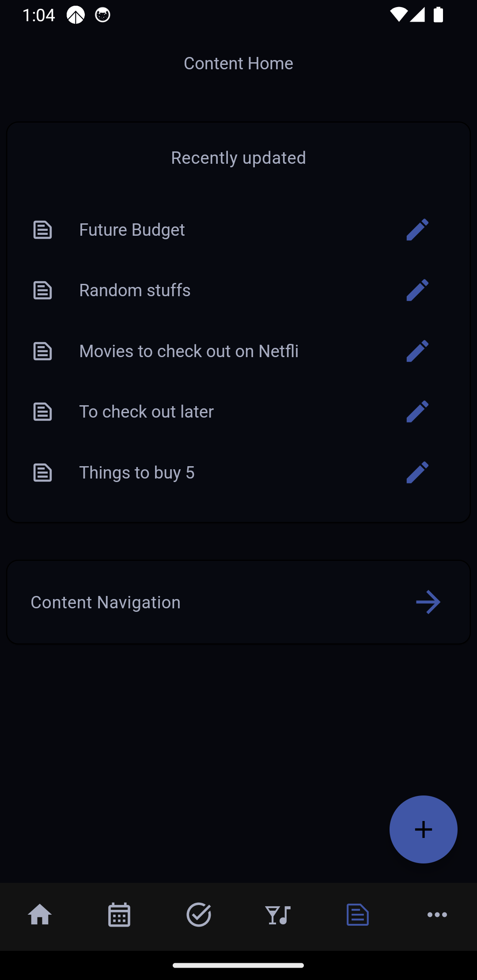Select the Content notes tab
This screenshot has width=477, height=980.
(x=358, y=915)
